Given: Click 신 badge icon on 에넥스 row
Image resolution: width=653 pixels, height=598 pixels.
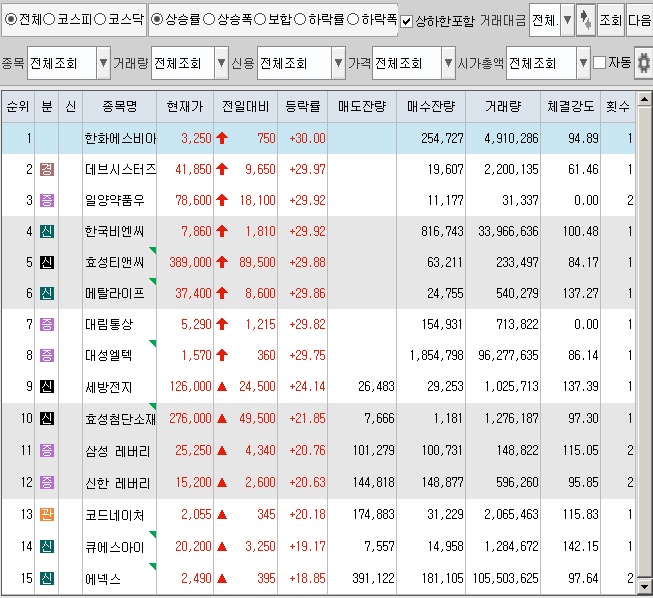Looking at the screenshot, I should (x=47, y=578).
